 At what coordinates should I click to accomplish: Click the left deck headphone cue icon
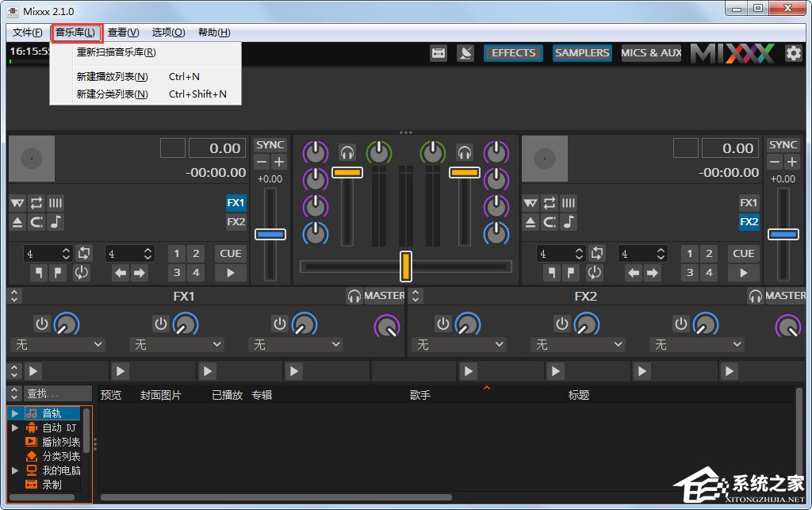tap(347, 151)
